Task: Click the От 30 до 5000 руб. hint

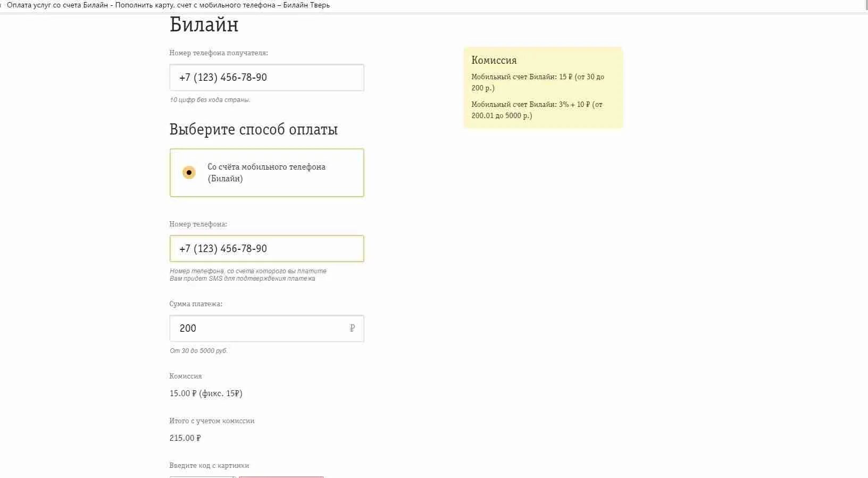Action: click(198, 351)
